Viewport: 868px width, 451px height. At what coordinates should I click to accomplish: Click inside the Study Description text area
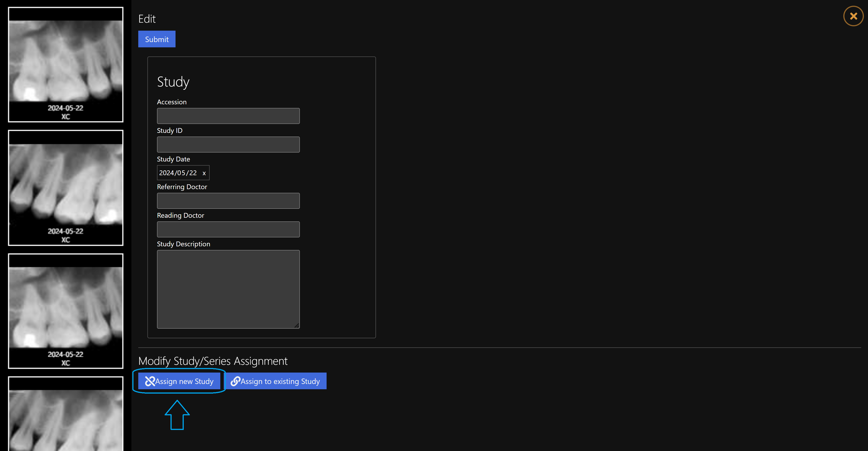point(228,289)
